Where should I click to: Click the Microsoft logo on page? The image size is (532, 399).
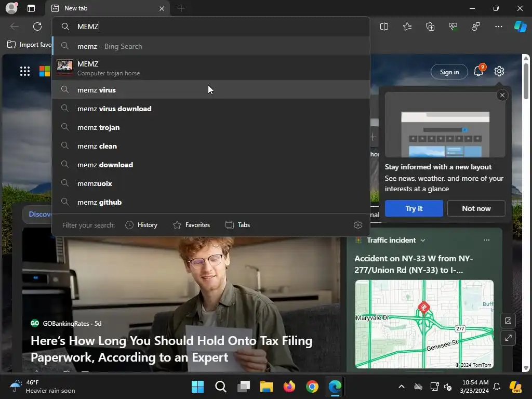(x=45, y=71)
